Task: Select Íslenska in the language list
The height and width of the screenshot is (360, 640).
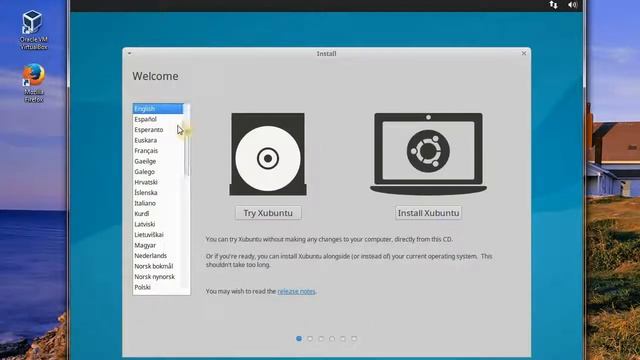Action: [x=158, y=193]
